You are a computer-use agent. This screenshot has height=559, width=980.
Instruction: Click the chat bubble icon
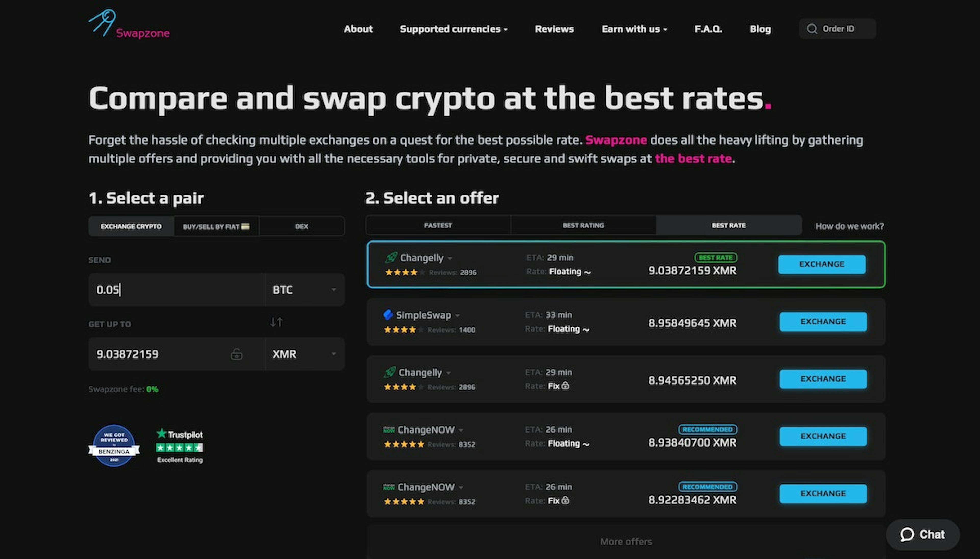pyautogui.click(x=907, y=535)
